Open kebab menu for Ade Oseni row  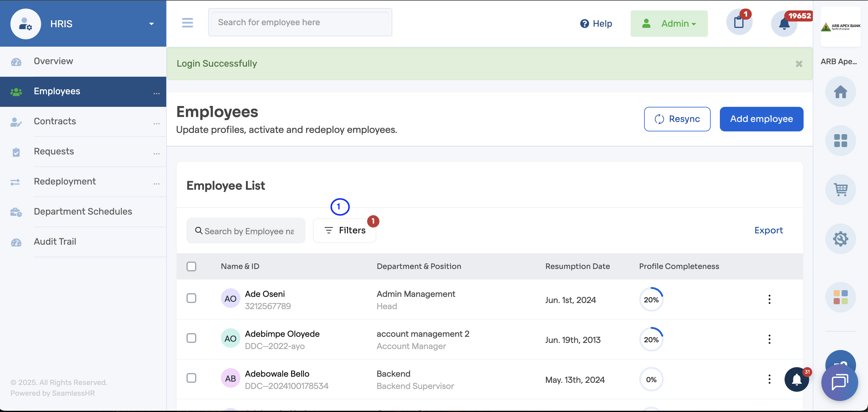click(769, 299)
